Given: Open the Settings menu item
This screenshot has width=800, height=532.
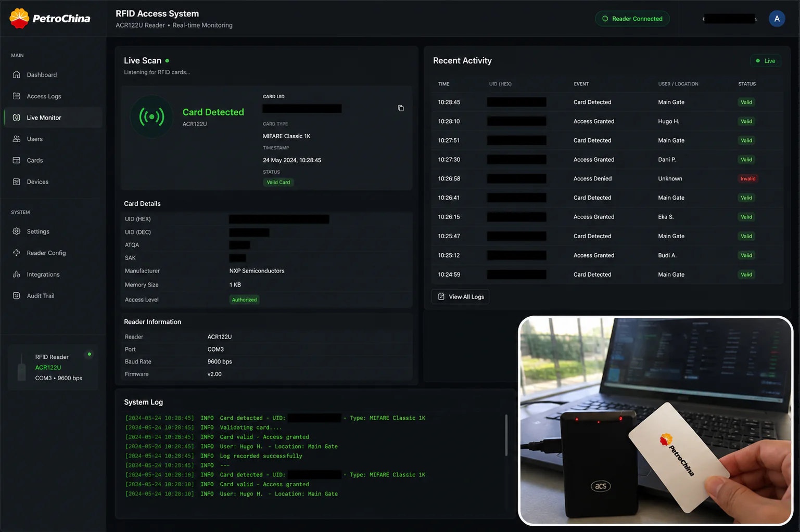Looking at the screenshot, I should [x=53, y=231].
